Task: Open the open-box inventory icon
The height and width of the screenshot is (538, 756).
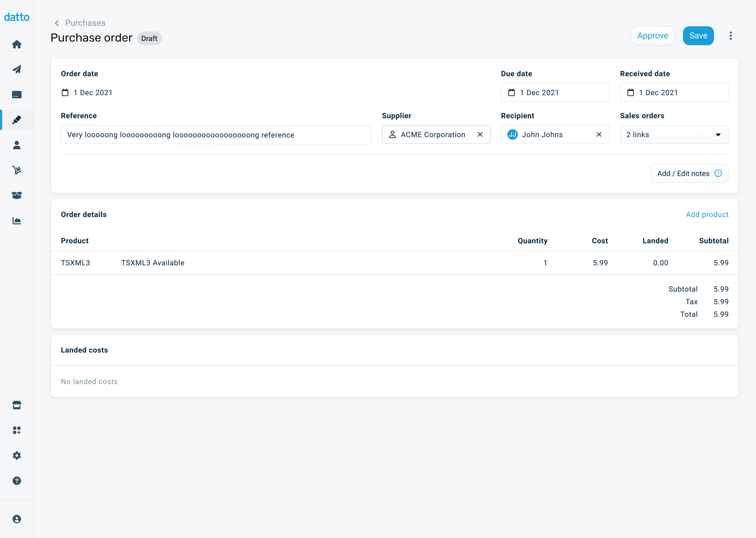Action: [17, 195]
